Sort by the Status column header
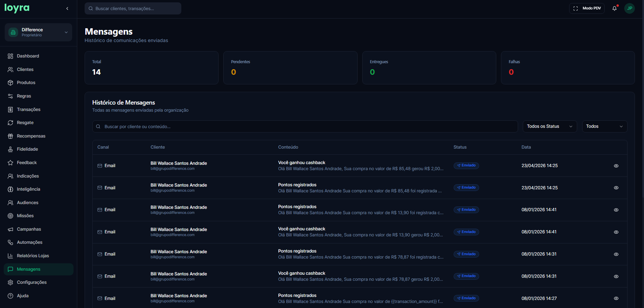 point(460,147)
